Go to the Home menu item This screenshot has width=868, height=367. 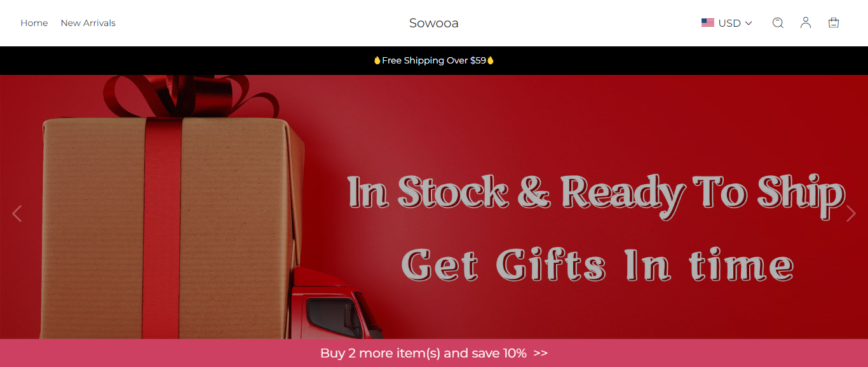(34, 23)
